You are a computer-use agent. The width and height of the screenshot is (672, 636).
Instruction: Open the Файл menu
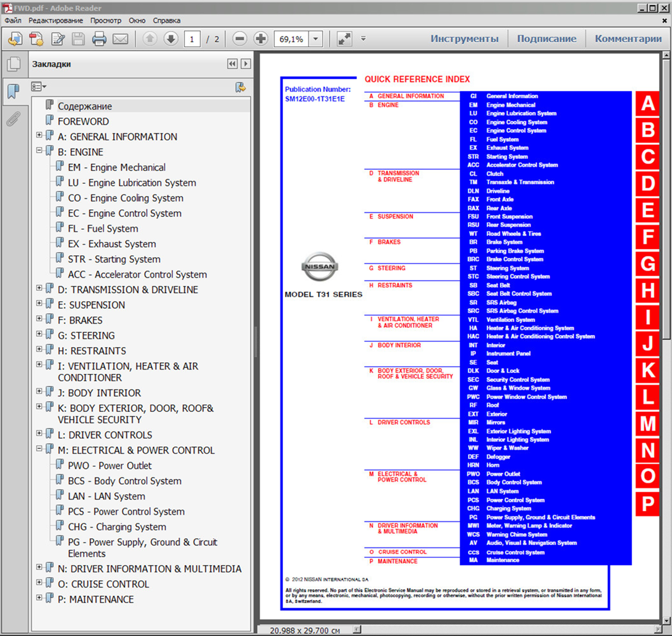[x=13, y=20]
